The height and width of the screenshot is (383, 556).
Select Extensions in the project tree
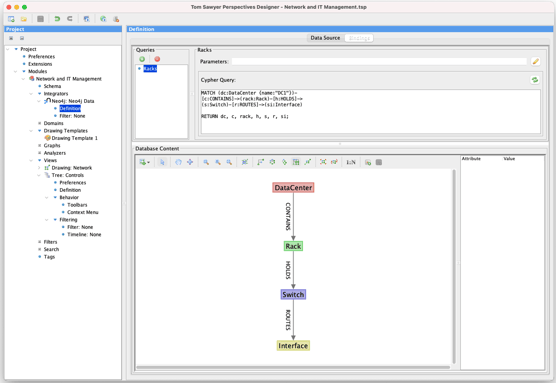[40, 64]
